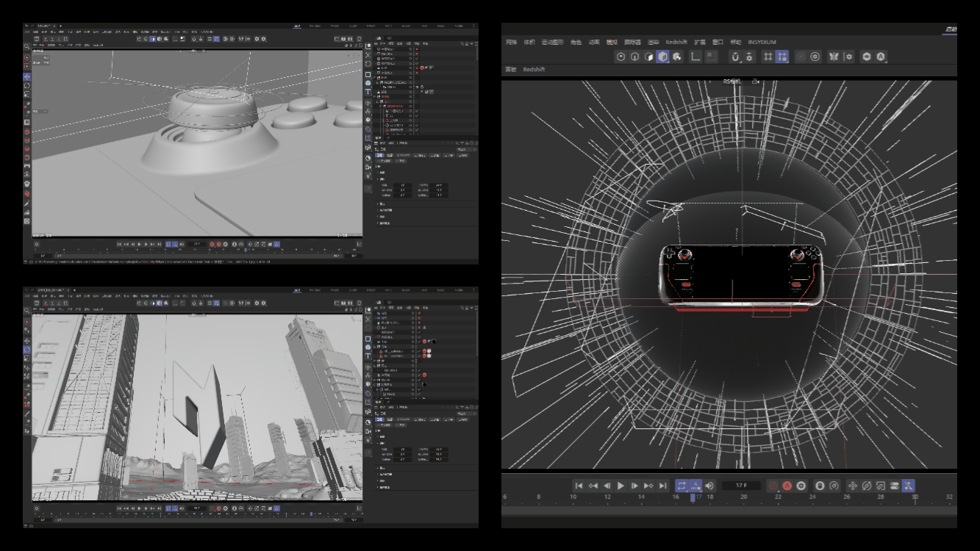Toggle loop playback in the right window
This screenshot has width=980, height=551.
coord(682,486)
